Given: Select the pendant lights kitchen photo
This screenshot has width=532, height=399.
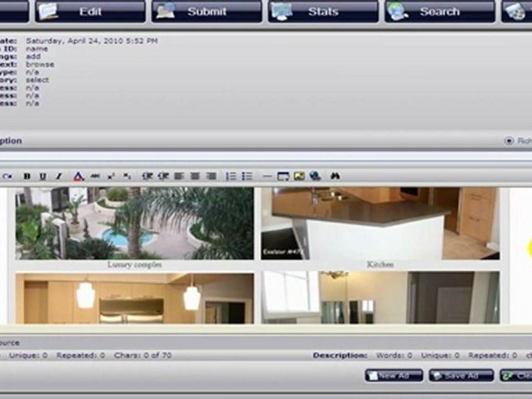Looking at the screenshot, I should (x=135, y=298).
